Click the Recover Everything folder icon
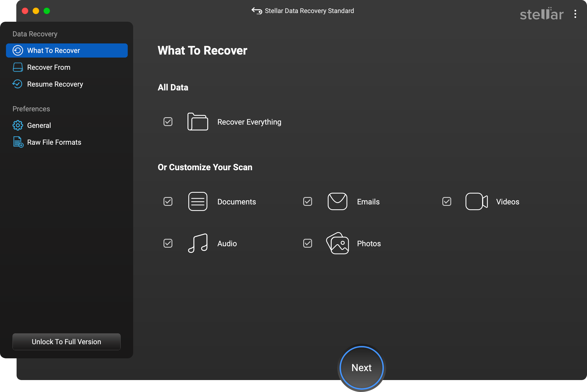The width and height of the screenshot is (587, 392). pos(198,122)
